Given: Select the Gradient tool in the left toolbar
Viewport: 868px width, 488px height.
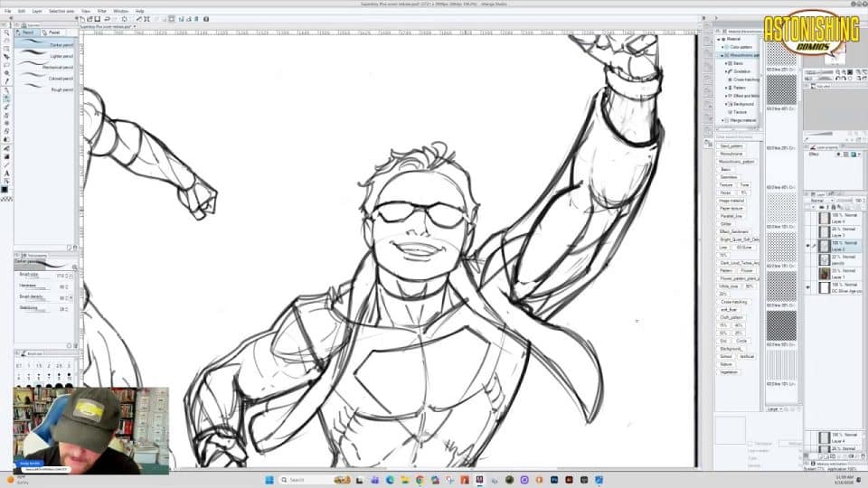Looking at the screenshot, I should (6, 156).
